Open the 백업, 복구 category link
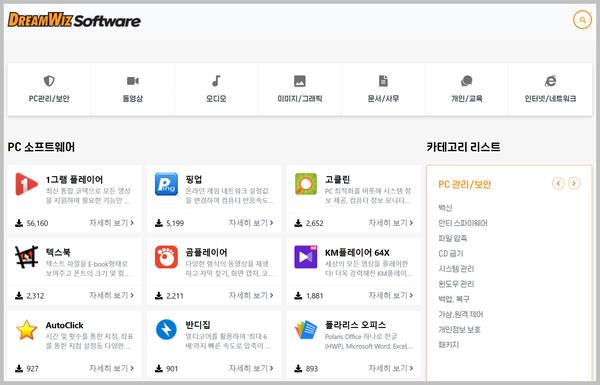 pyautogui.click(x=454, y=299)
